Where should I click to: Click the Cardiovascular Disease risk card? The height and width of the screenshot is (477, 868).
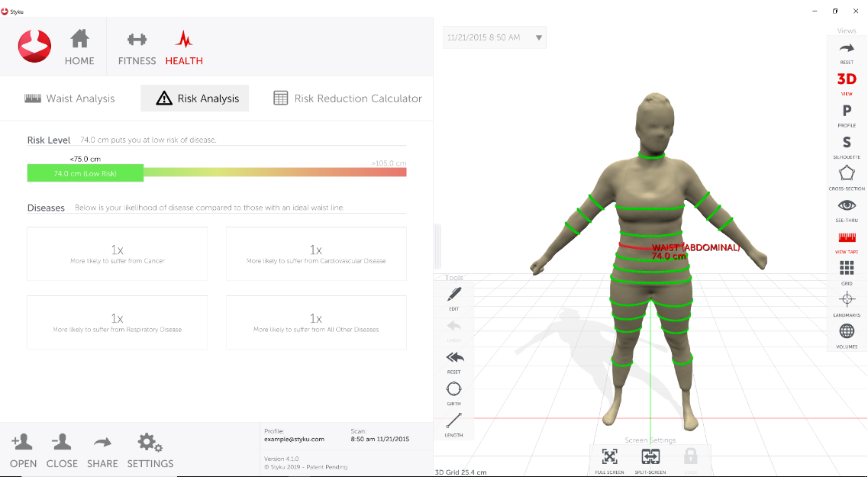pos(316,253)
